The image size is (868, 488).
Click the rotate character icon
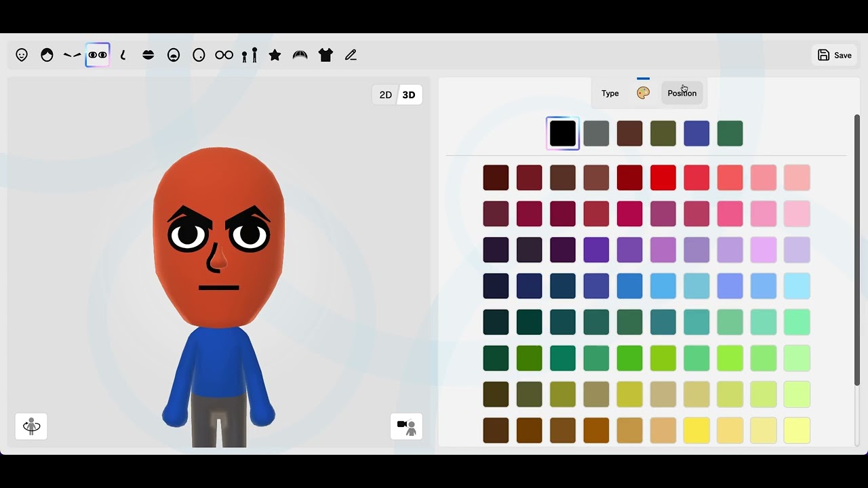click(31, 426)
